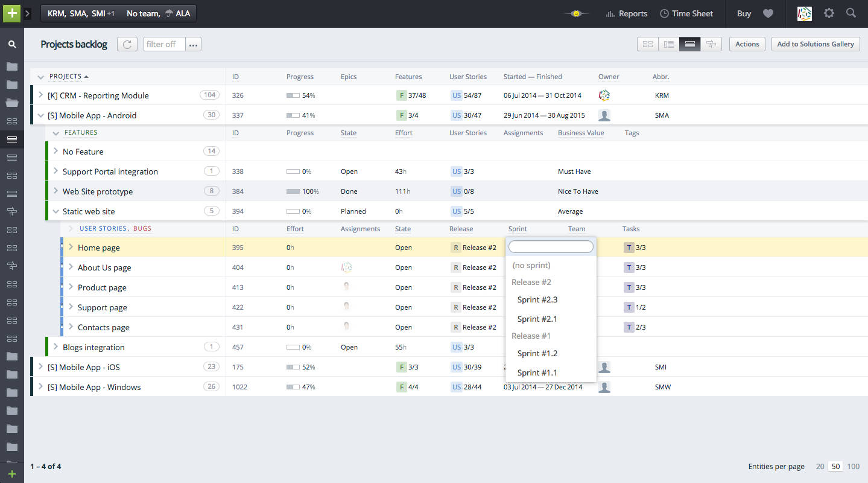
Task: Toggle the filter off switch
Action: click(x=163, y=43)
